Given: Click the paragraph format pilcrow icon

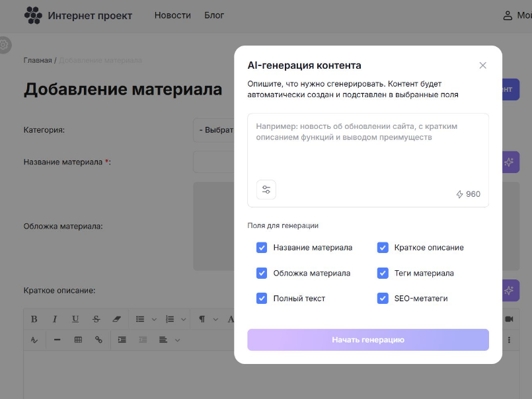Looking at the screenshot, I should tap(202, 319).
